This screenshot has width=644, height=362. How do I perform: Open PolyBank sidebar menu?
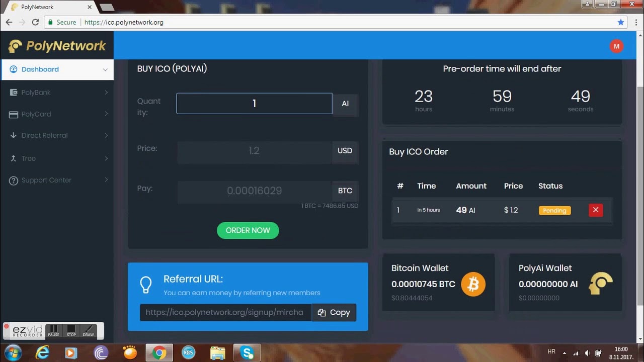click(57, 93)
